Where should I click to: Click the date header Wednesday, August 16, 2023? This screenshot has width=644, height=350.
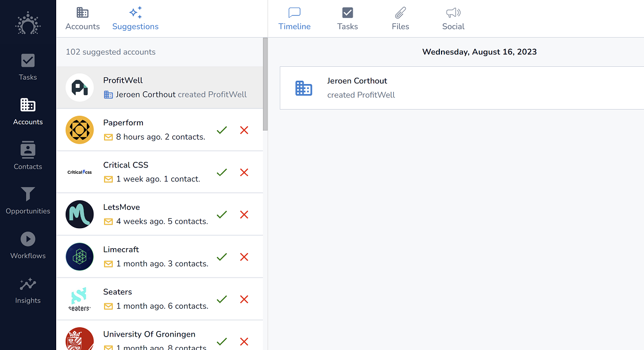tap(479, 52)
